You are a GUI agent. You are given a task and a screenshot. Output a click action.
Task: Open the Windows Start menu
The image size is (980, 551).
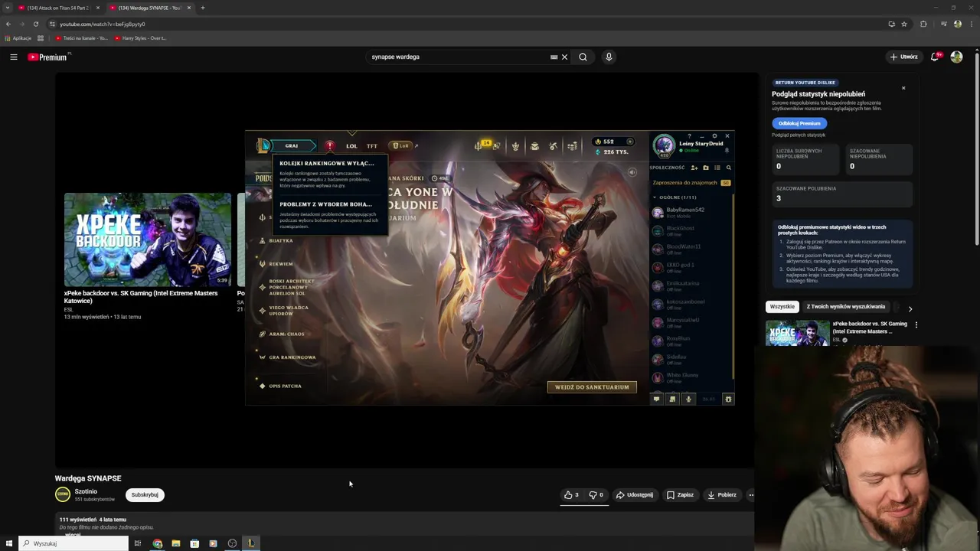pyautogui.click(x=9, y=543)
